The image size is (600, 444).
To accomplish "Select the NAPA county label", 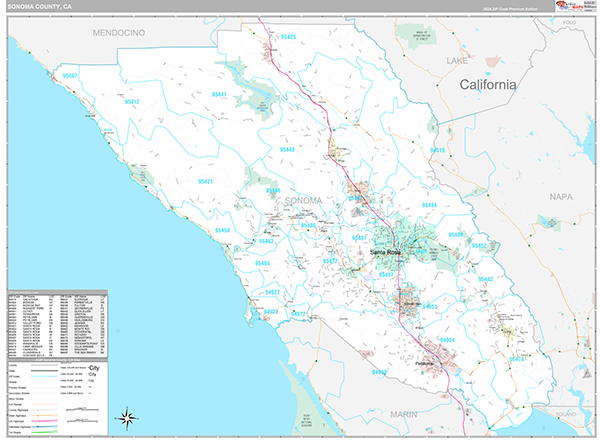I will point(560,197).
